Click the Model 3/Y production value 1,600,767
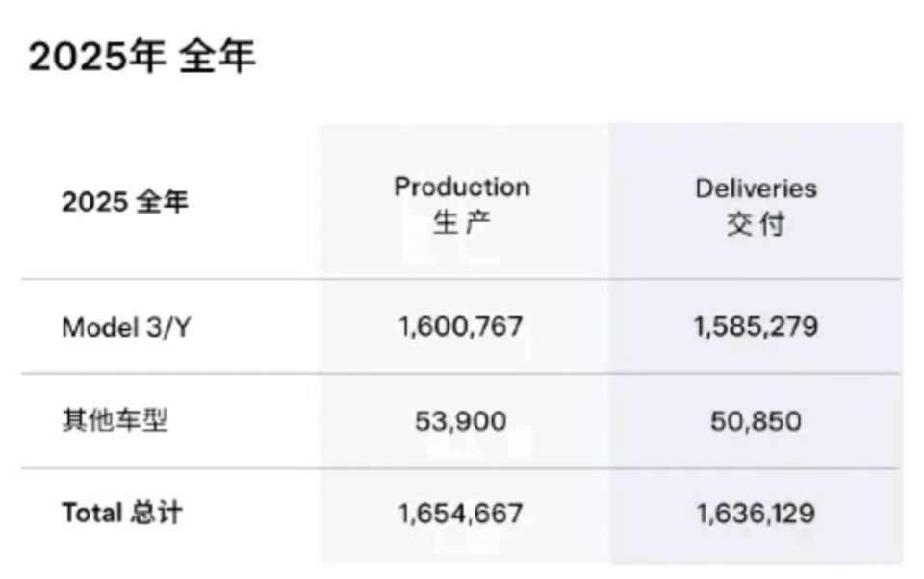This screenshot has height=579, width=924. (x=462, y=327)
